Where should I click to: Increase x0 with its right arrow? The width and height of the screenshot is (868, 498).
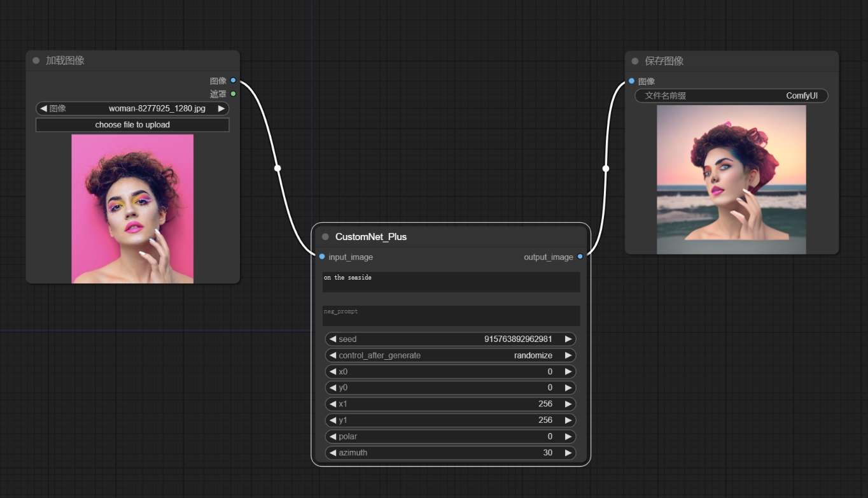pos(568,371)
